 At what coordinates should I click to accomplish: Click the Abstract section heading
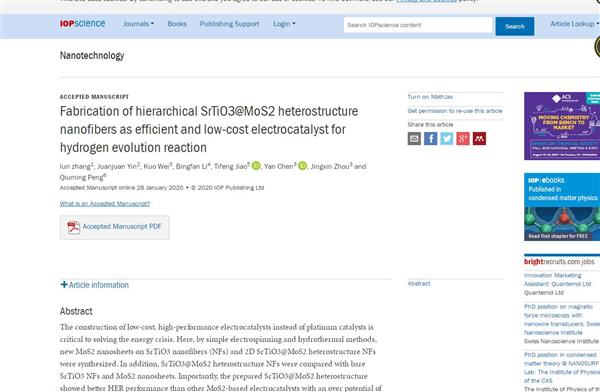[x=76, y=311]
